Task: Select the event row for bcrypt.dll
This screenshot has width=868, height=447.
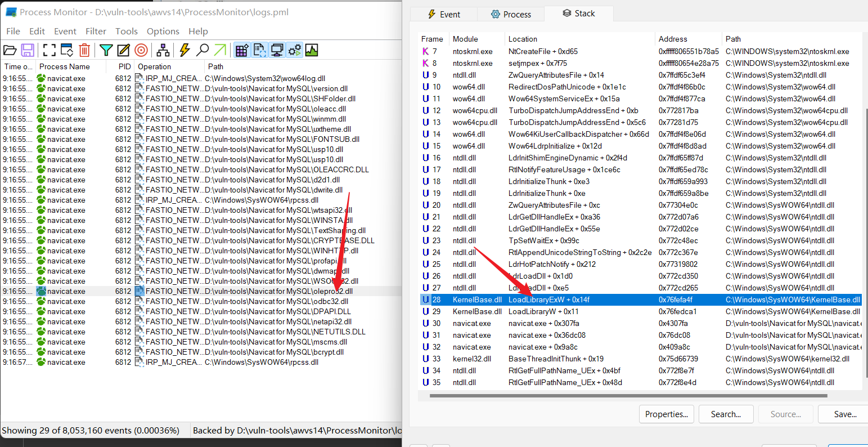Action: tap(201, 352)
